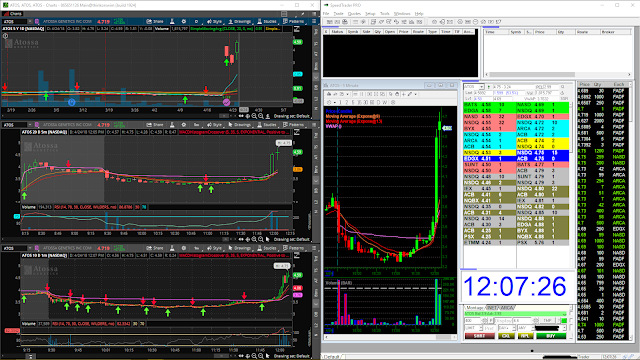Click the Route column header in orders table
The width and height of the screenshot is (640, 360).
pyautogui.click(x=418, y=31)
